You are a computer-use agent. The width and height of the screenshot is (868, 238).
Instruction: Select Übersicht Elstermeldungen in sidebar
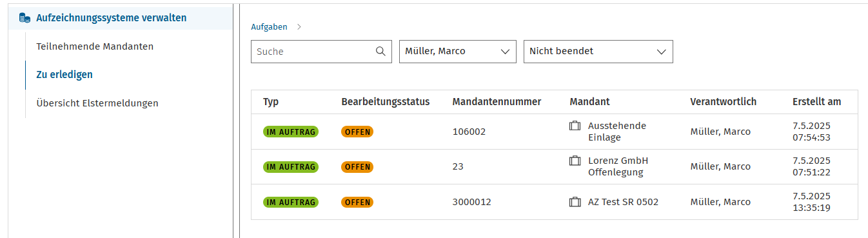pyautogui.click(x=97, y=103)
